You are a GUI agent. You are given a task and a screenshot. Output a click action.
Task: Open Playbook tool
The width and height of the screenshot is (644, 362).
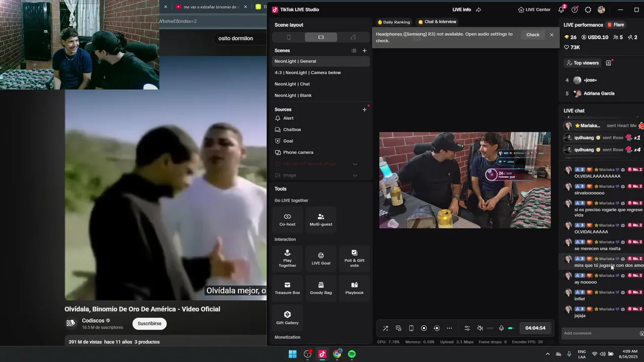pos(354,288)
